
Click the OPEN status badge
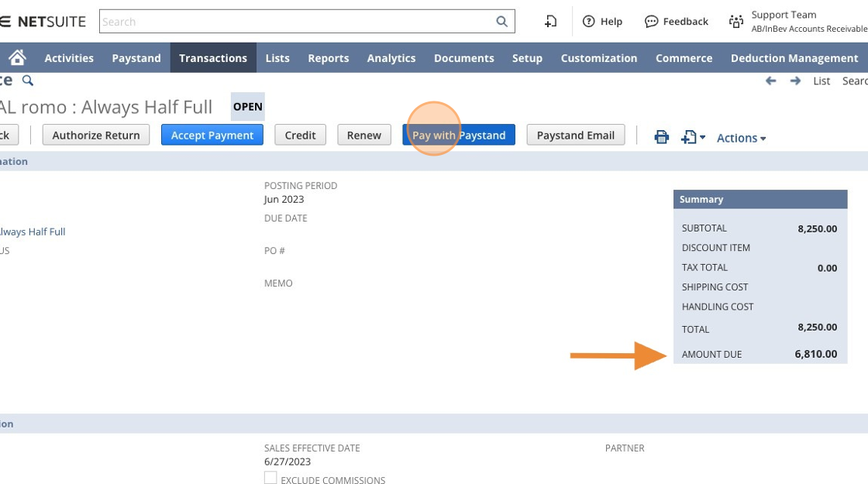point(247,107)
